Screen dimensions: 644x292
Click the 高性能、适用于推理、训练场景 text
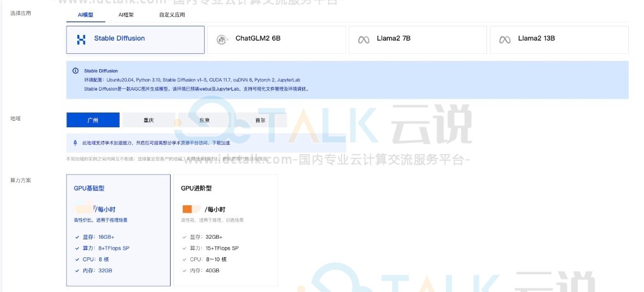click(x=213, y=220)
